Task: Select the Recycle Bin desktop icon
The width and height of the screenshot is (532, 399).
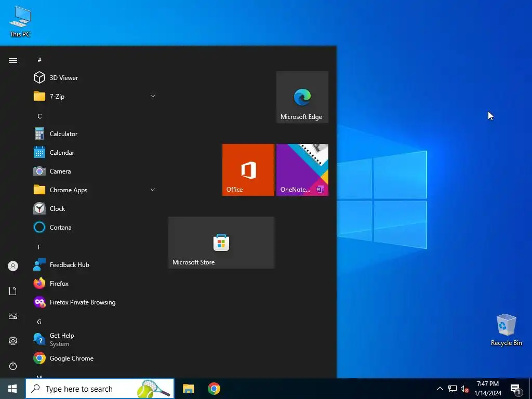Action: tap(506, 330)
